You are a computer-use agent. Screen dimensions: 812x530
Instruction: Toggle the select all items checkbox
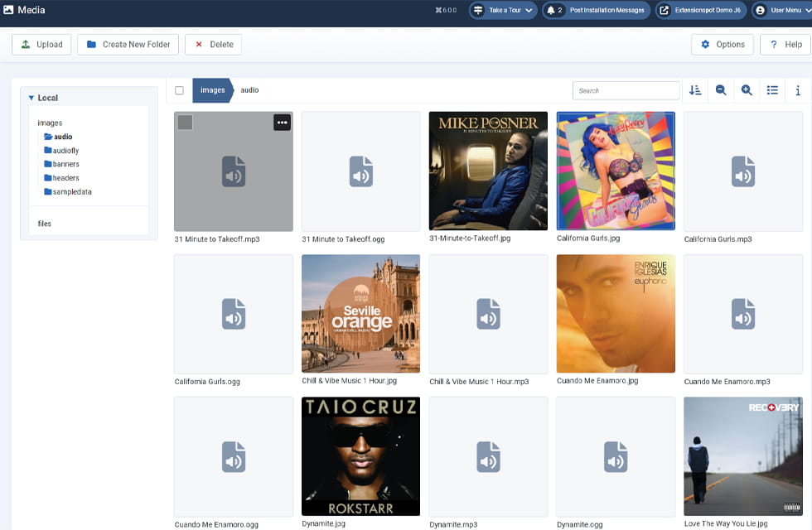179,90
